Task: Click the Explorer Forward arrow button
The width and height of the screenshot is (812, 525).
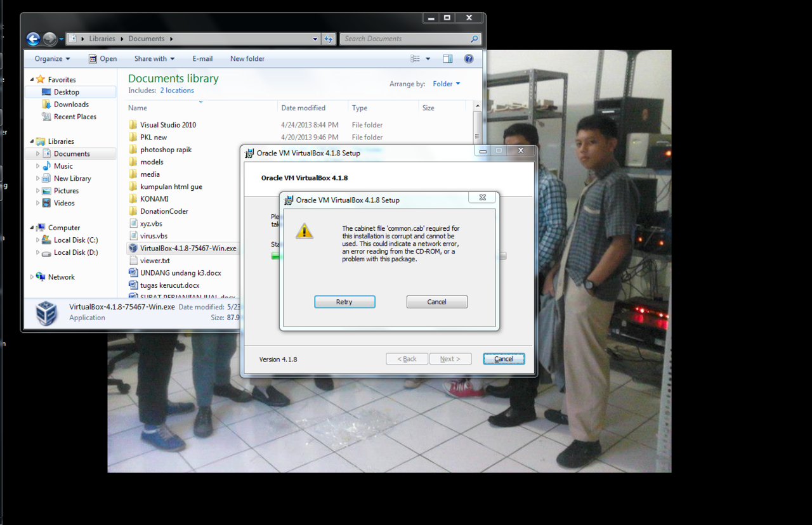Action: (49, 39)
